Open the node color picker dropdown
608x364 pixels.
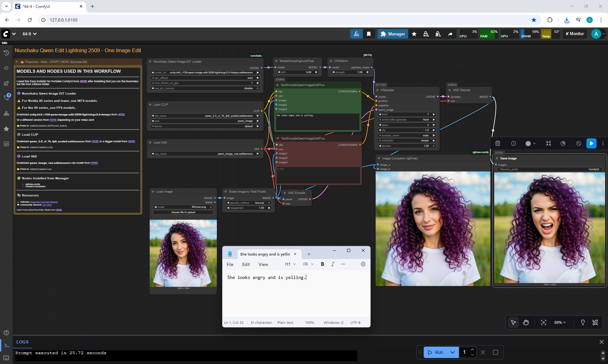tap(530, 143)
